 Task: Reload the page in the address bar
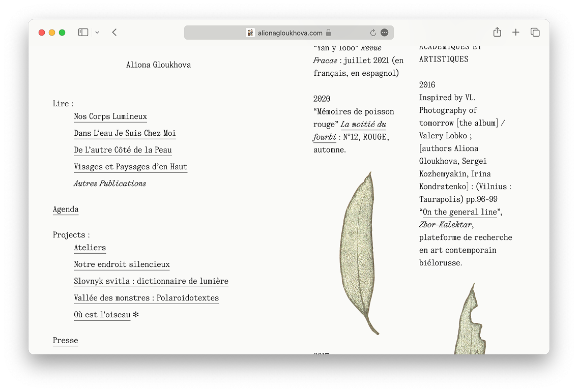[x=373, y=33]
